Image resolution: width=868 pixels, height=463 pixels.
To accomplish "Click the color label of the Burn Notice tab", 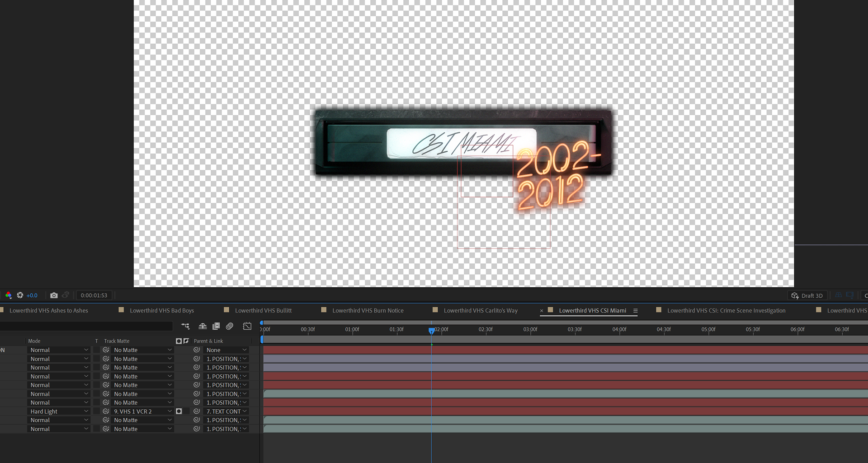I will pos(324,310).
